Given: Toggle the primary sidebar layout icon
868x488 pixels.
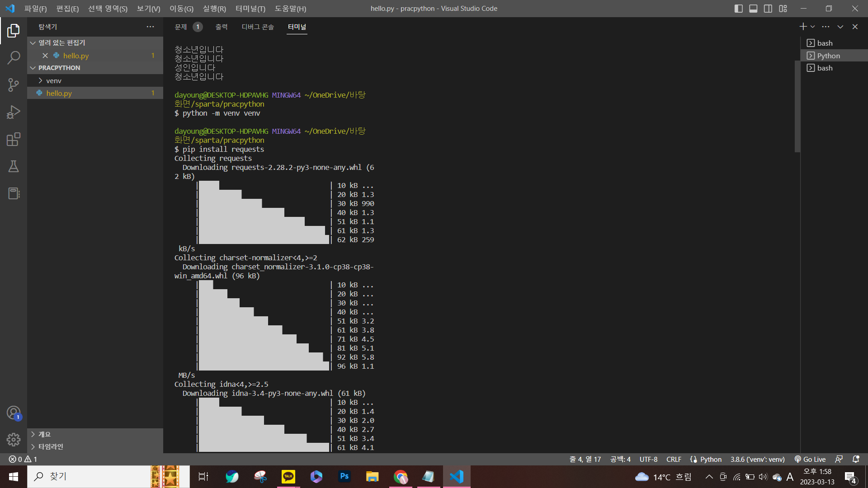Looking at the screenshot, I should point(739,9).
